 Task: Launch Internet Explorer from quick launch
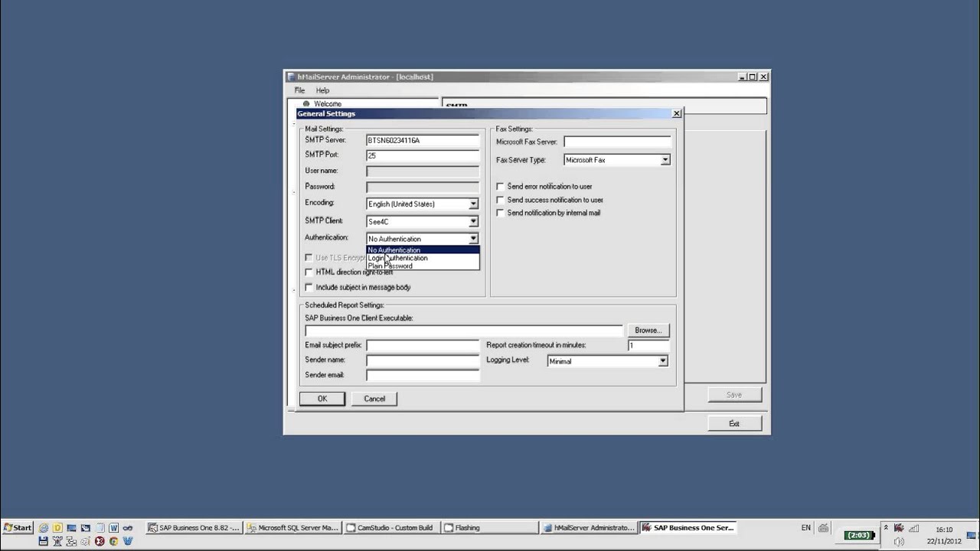click(44, 528)
